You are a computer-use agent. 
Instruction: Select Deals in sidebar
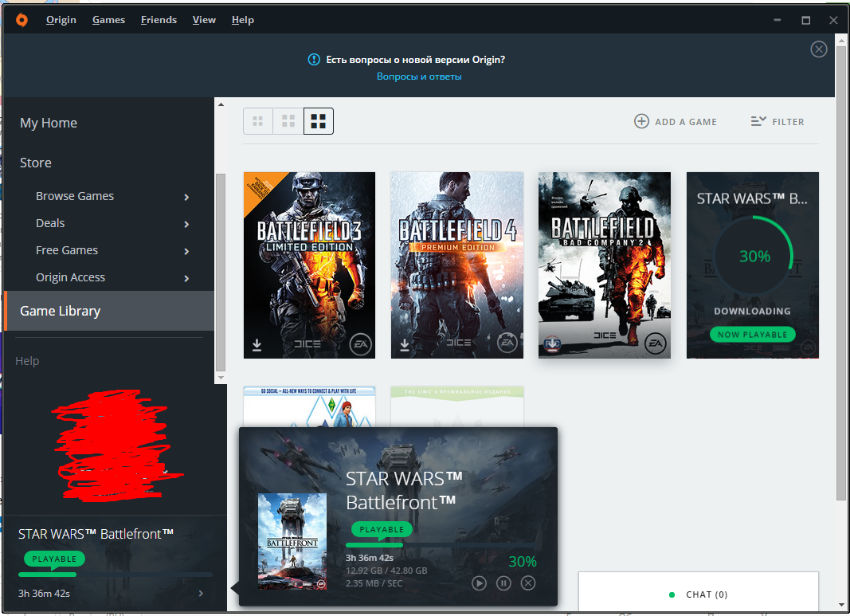pos(50,223)
